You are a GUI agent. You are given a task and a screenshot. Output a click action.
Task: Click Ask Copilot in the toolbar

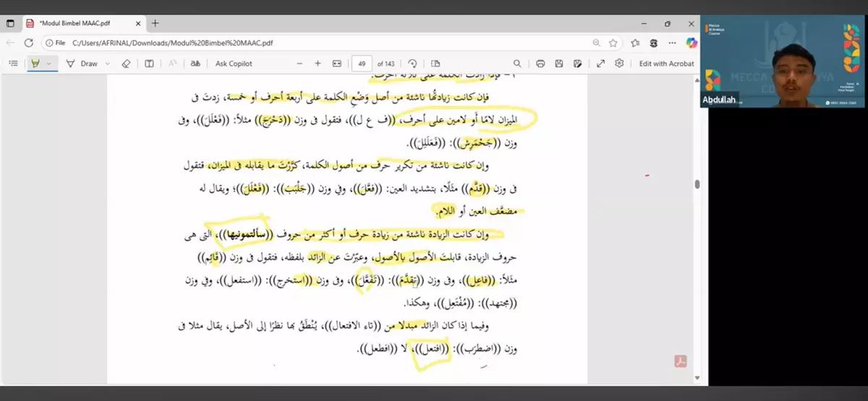coord(234,64)
